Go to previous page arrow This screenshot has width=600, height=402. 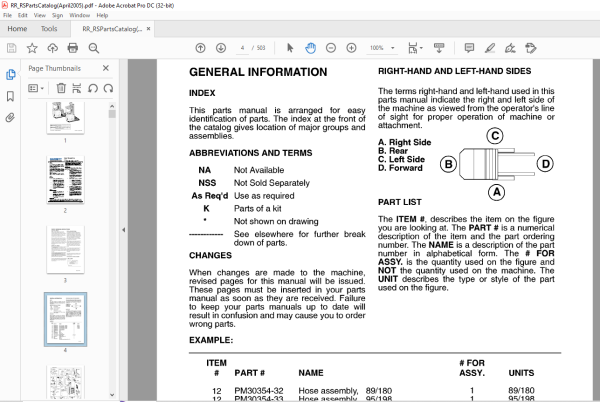[x=200, y=48]
